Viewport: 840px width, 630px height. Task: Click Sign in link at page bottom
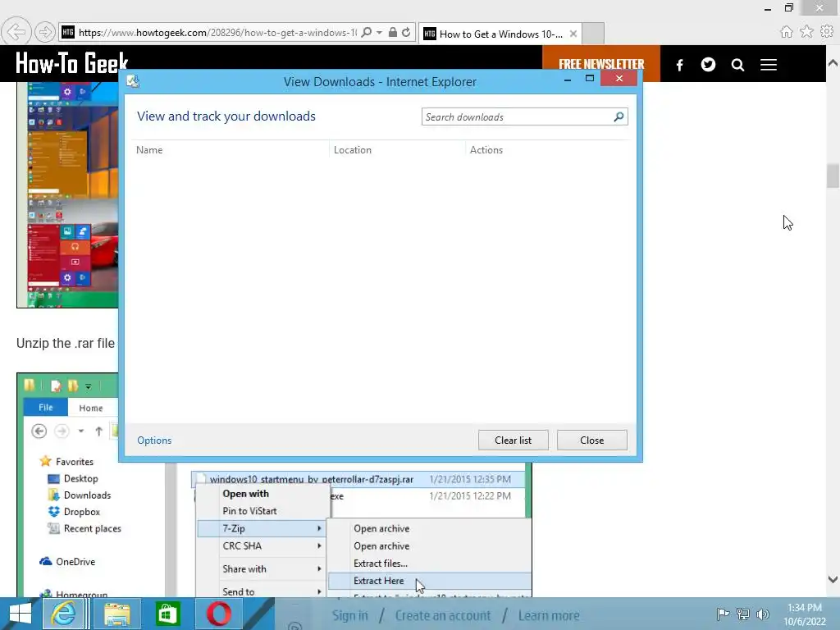coord(349,615)
